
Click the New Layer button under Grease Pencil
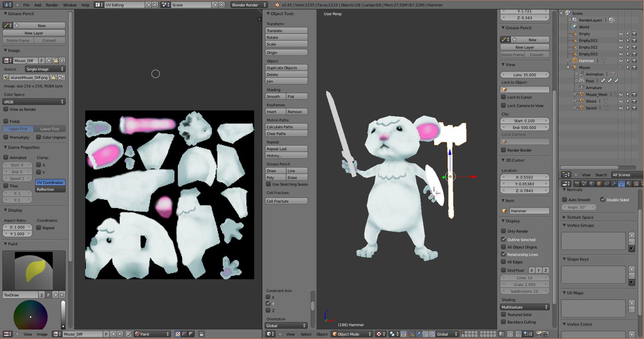(x=33, y=33)
